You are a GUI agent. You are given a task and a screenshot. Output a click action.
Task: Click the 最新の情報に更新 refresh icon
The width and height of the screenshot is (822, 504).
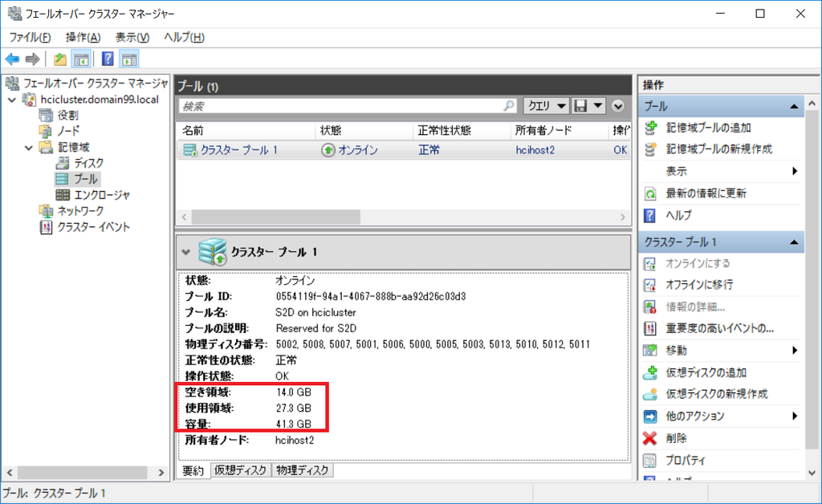click(650, 194)
